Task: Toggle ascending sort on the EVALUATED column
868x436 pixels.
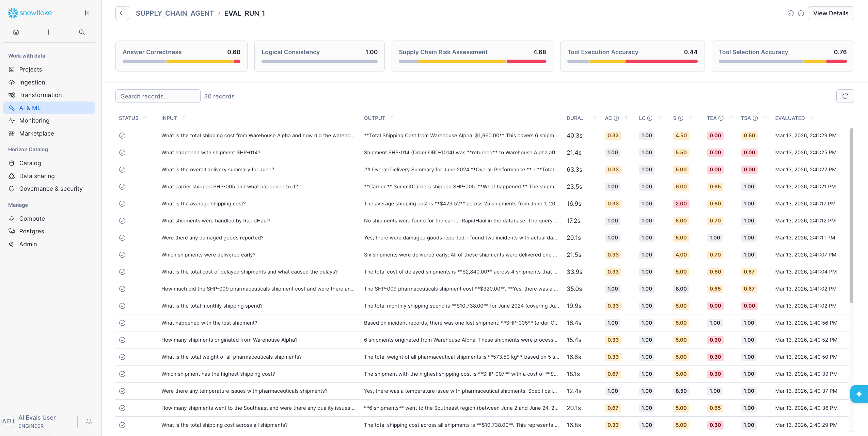Action: 811,118
